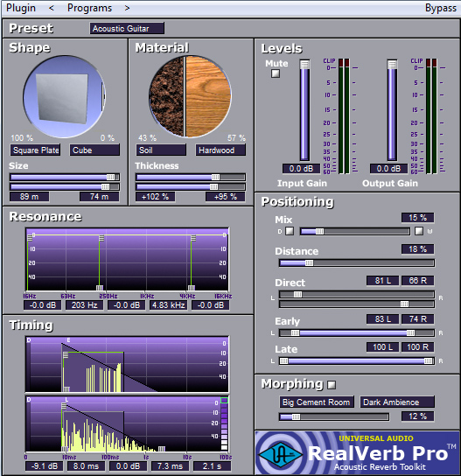Click the upper Thickness slider handle

[215, 177]
